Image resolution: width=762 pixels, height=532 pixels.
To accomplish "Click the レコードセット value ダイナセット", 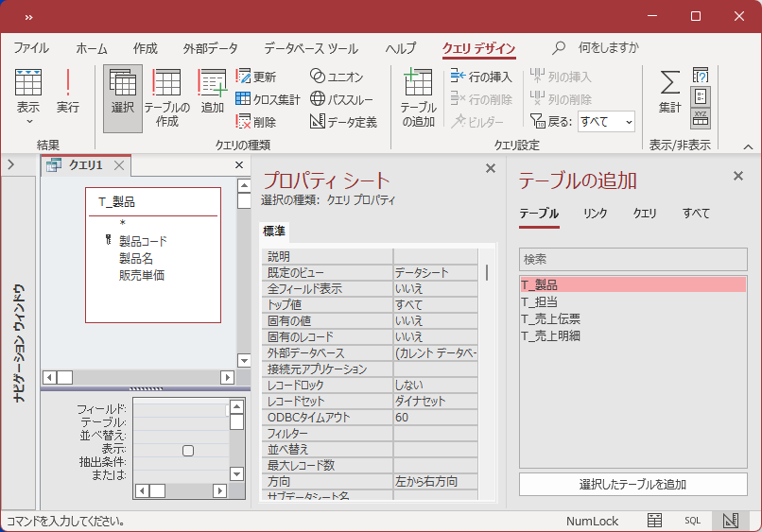I will tap(436, 401).
